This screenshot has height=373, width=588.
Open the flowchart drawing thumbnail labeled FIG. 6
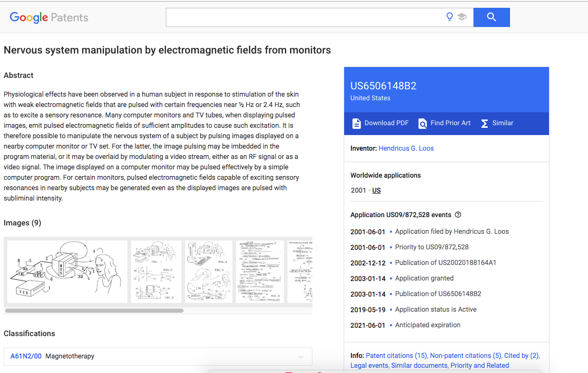(x=259, y=271)
